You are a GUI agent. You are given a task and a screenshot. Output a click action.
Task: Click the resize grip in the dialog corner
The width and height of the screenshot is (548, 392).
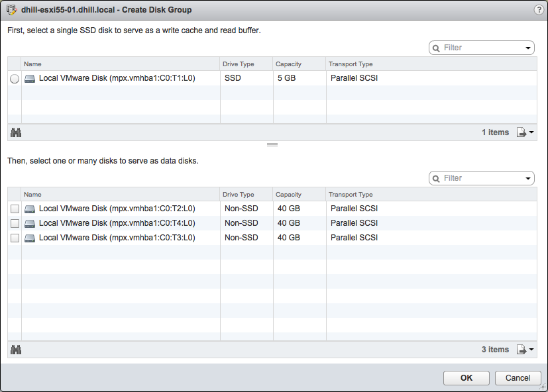coord(543,386)
